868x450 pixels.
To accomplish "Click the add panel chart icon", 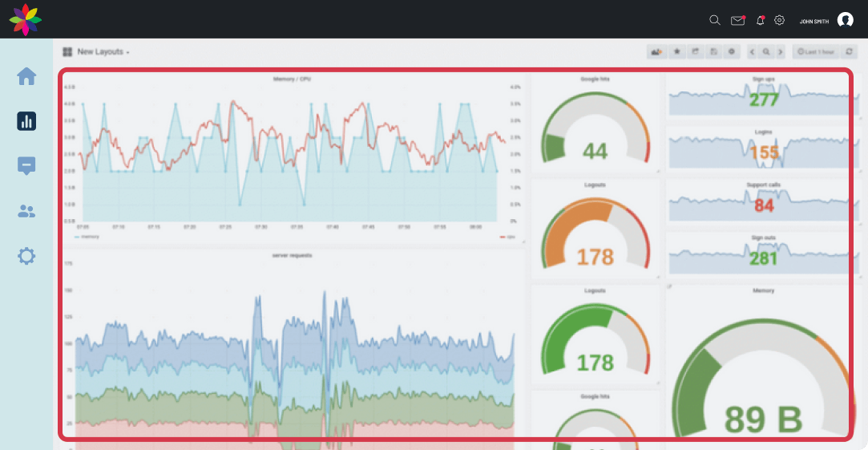I will point(656,51).
